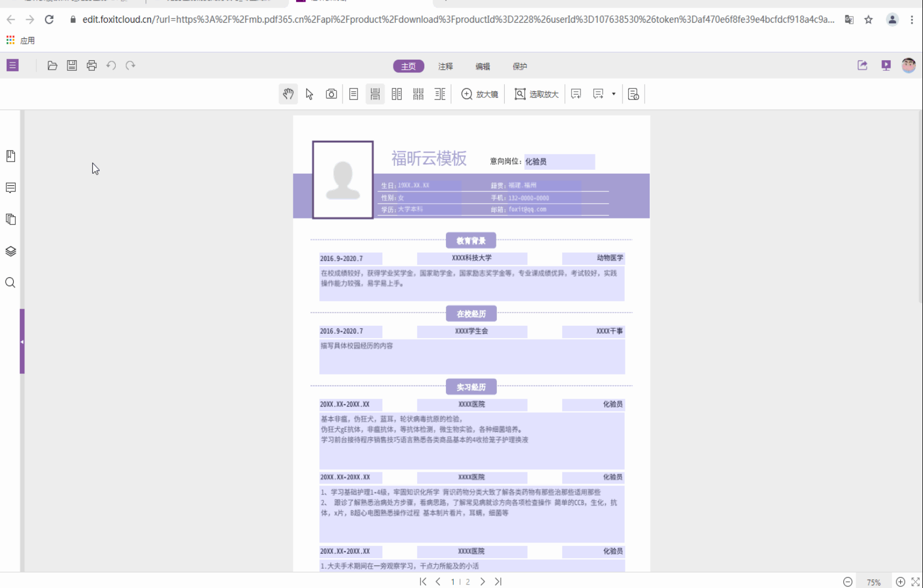923x588 pixels.
Task: Expand the annotation tool dropdown arrow
Action: click(614, 94)
